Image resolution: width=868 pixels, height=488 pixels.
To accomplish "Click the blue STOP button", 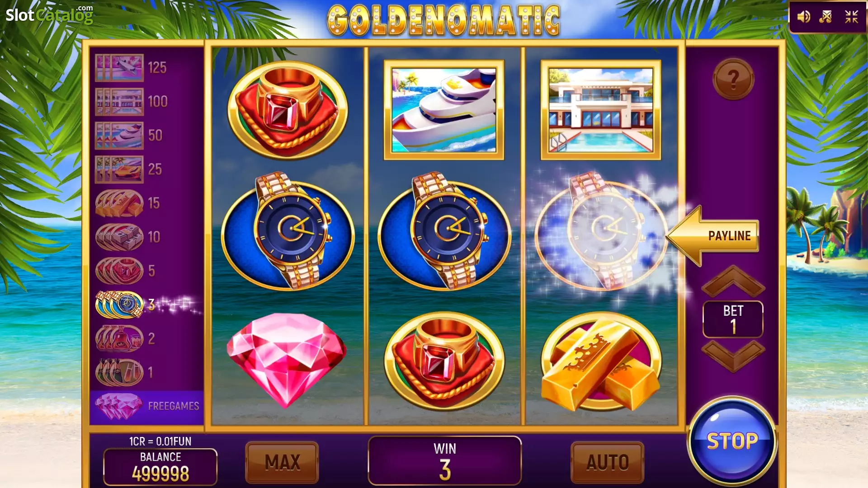I will pos(732,441).
